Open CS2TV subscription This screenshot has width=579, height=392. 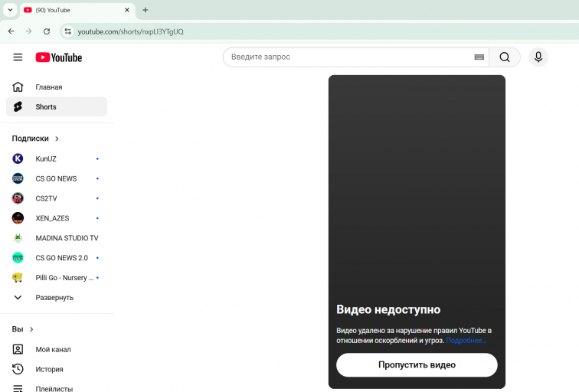[57, 198]
